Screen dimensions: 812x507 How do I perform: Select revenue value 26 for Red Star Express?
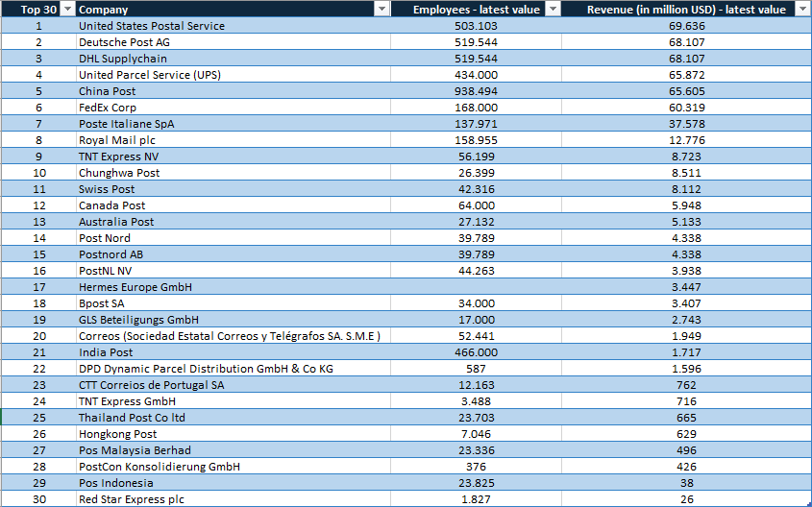686,498
